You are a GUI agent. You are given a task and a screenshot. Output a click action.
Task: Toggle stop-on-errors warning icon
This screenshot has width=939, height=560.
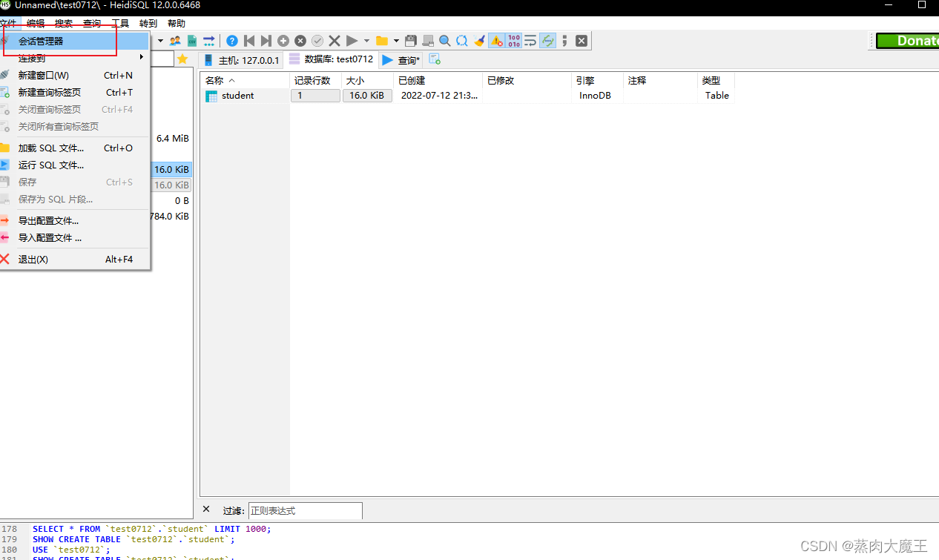click(x=496, y=41)
